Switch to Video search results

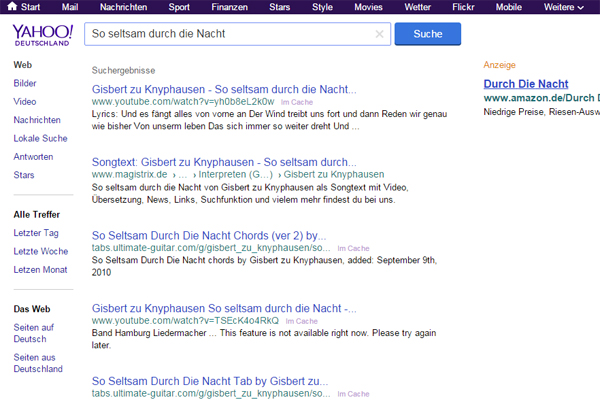pos(25,102)
